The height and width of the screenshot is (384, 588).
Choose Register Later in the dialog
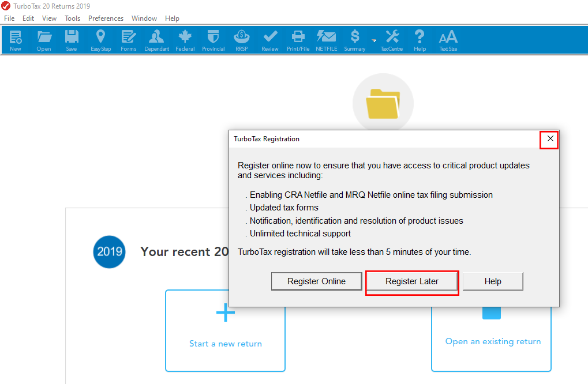(412, 281)
